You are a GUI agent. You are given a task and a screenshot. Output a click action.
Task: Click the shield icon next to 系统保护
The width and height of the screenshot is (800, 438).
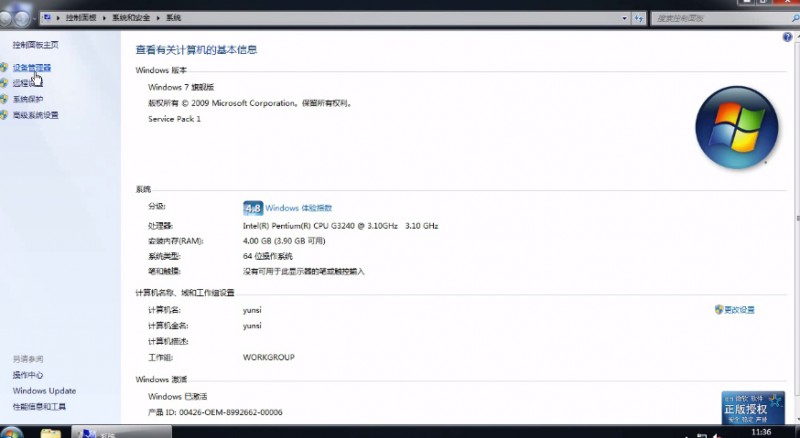click(x=4, y=99)
